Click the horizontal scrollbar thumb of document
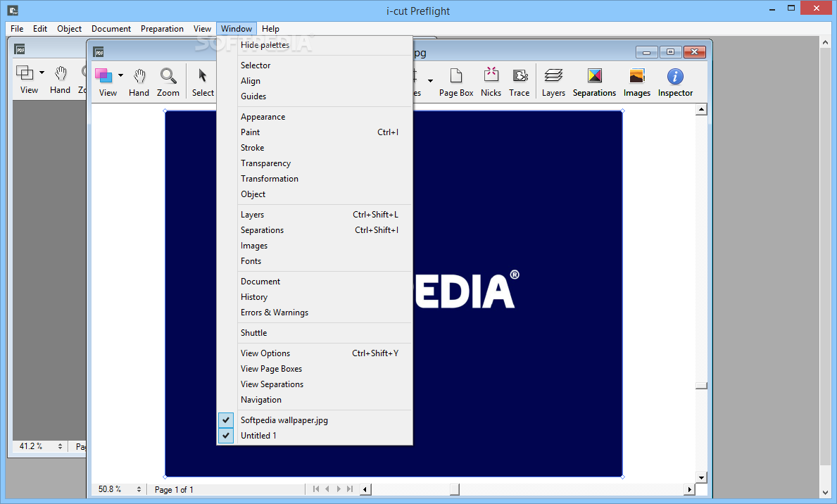This screenshot has width=837, height=504. tap(454, 489)
